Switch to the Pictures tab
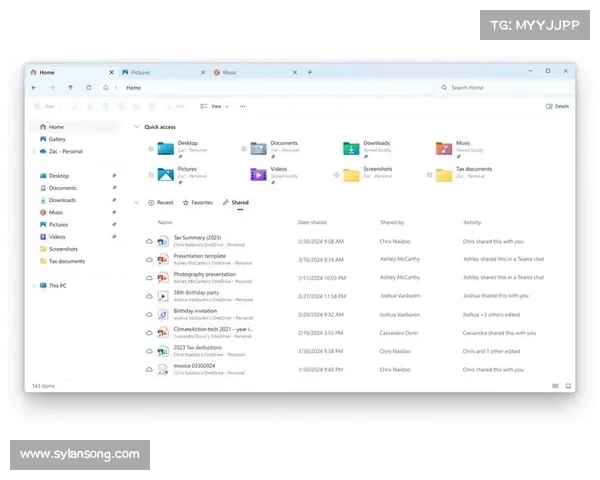 tap(140, 72)
